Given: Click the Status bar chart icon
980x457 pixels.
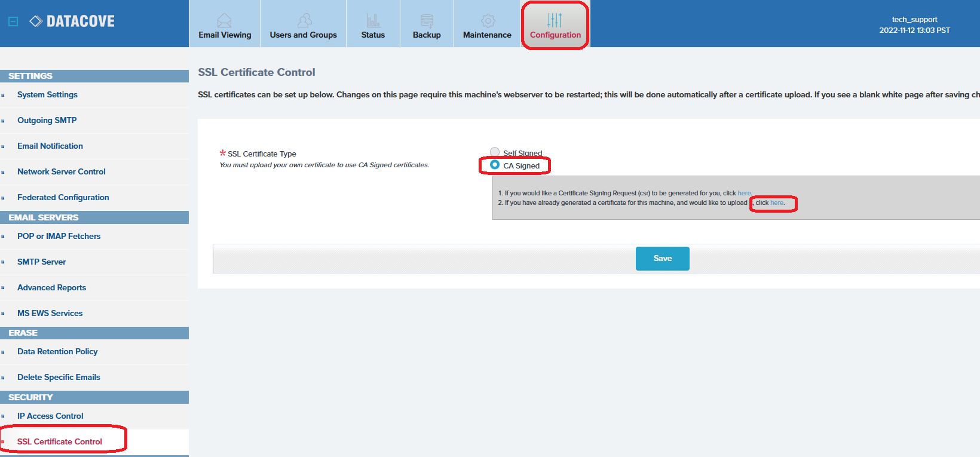Looking at the screenshot, I should pyautogui.click(x=373, y=21).
